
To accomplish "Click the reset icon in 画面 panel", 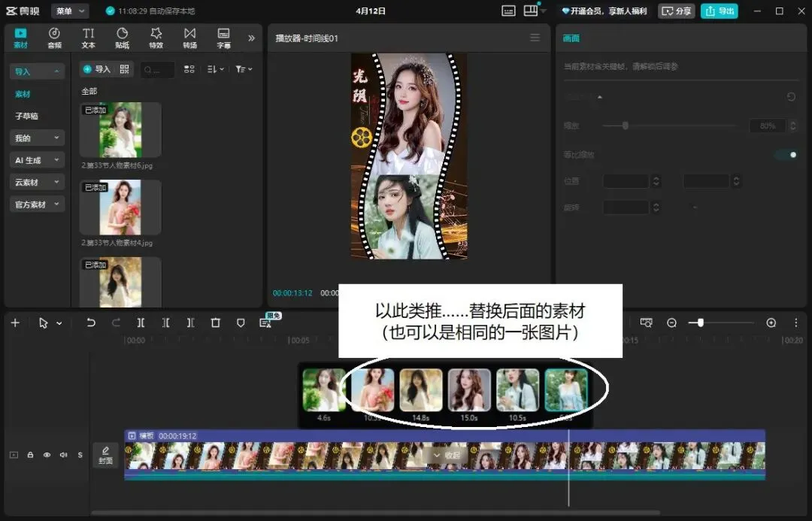I will (x=791, y=97).
